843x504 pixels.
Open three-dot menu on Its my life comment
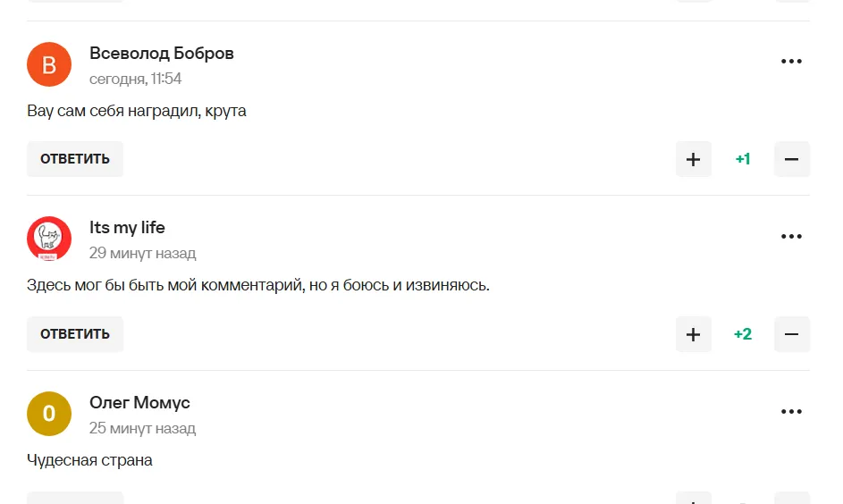[791, 237]
